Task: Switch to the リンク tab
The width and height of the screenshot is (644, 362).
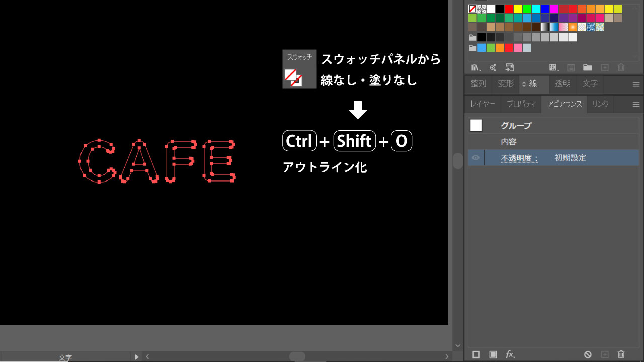Action: pos(600,104)
